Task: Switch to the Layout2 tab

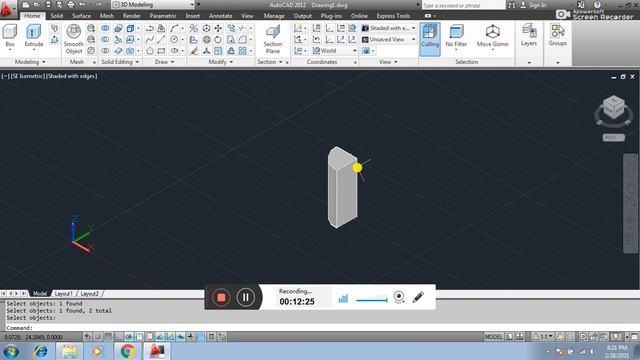Action: [89, 293]
